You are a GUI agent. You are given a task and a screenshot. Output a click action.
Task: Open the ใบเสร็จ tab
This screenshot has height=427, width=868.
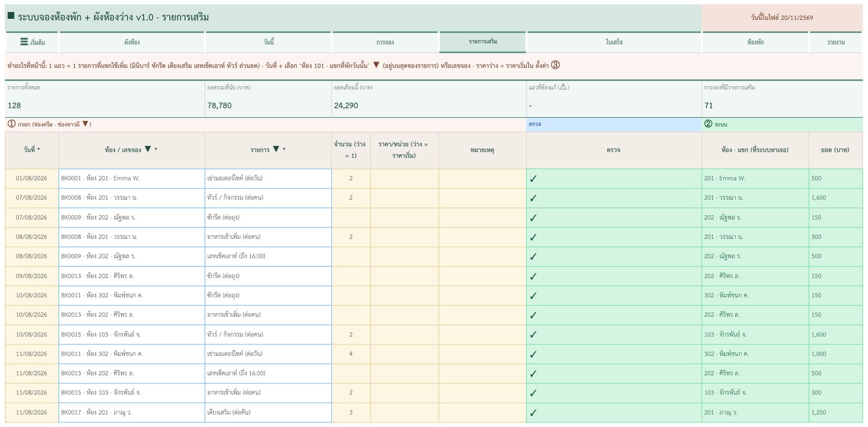[x=614, y=42]
